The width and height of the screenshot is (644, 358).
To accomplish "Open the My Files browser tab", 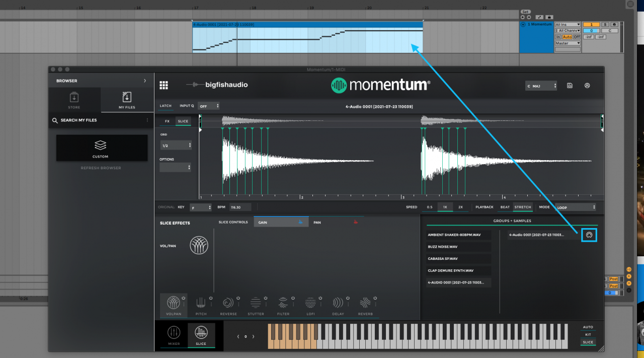I will click(126, 99).
